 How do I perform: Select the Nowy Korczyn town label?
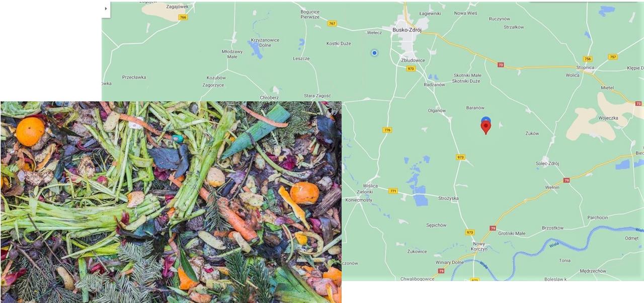472,247
